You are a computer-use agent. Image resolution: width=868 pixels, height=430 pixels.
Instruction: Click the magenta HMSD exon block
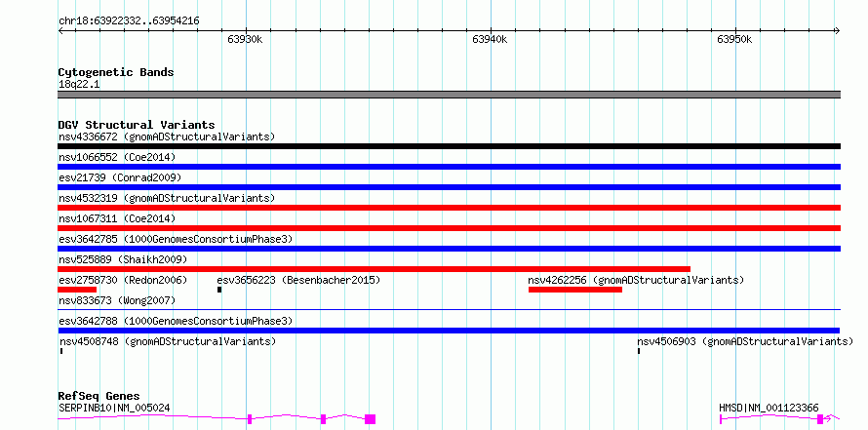coord(820,419)
